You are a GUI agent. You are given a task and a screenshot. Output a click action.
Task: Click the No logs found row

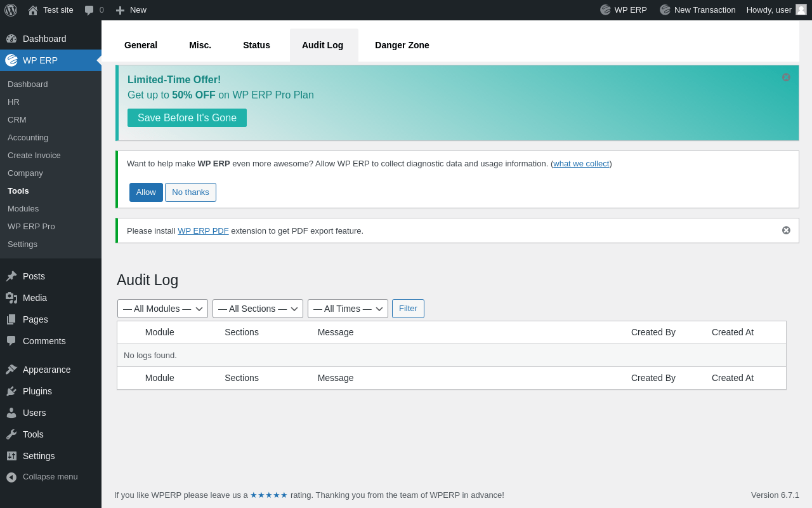click(452, 356)
